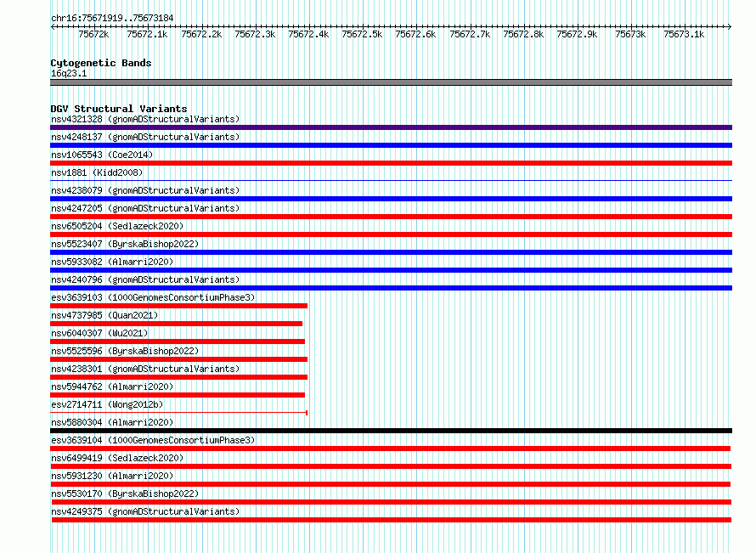Select nsv5880304 (Almarri2020) label
The width and height of the screenshot is (756, 553).
(x=112, y=422)
